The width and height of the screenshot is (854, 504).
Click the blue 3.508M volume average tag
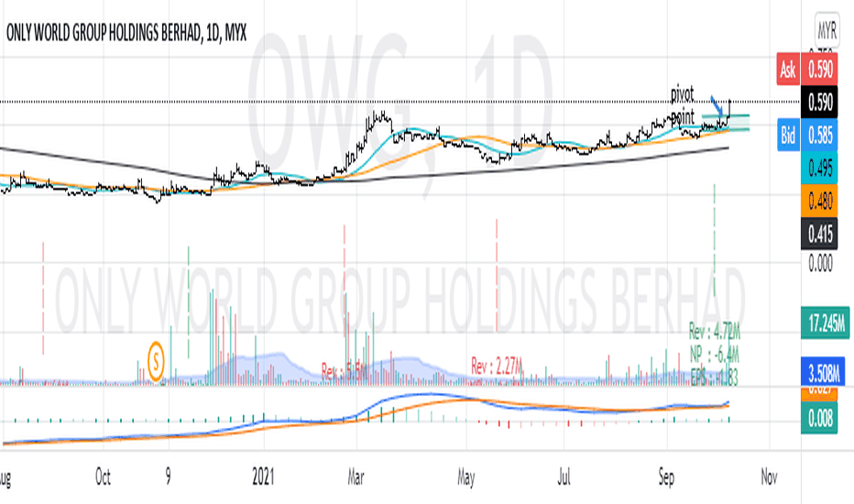pos(824,373)
